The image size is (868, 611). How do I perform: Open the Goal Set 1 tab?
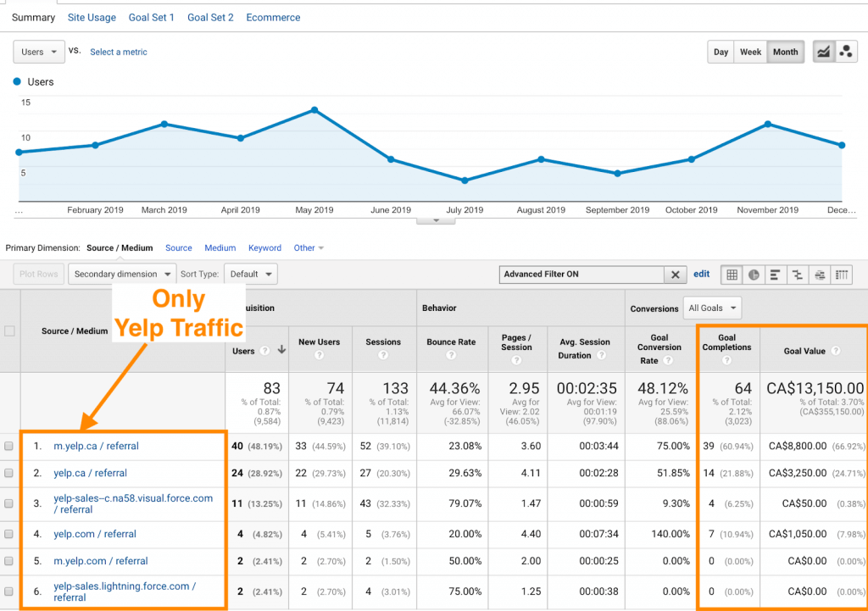pos(152,18)
